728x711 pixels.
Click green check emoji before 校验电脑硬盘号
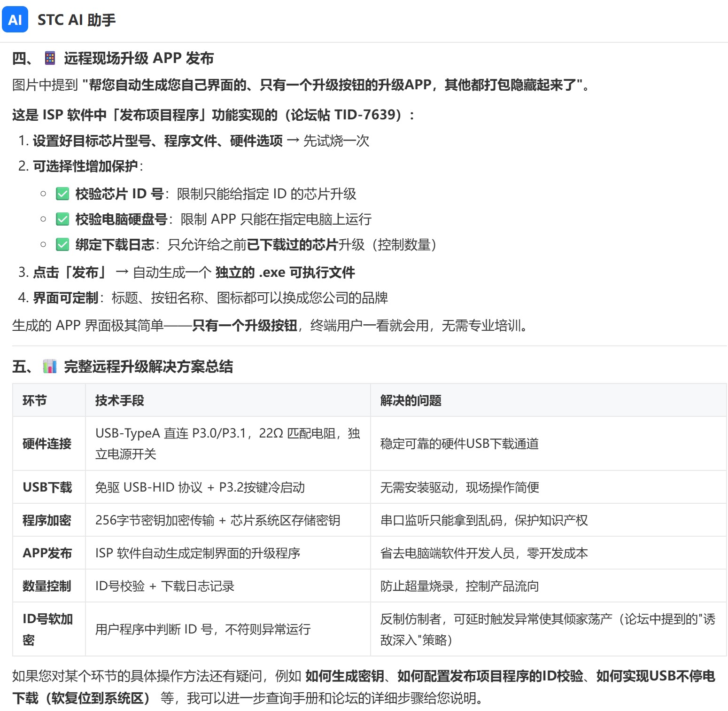tap(62, 219)
